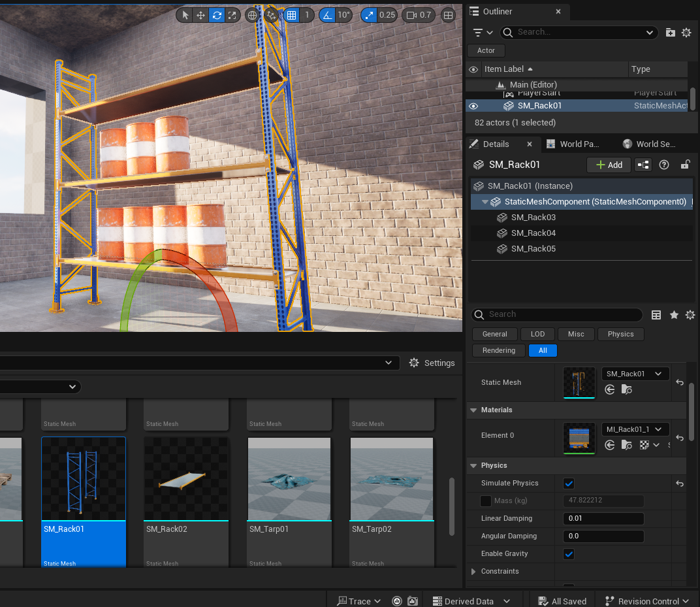
Task: Expand the Outliner search history chevron
Action: [x=650, y=32]
